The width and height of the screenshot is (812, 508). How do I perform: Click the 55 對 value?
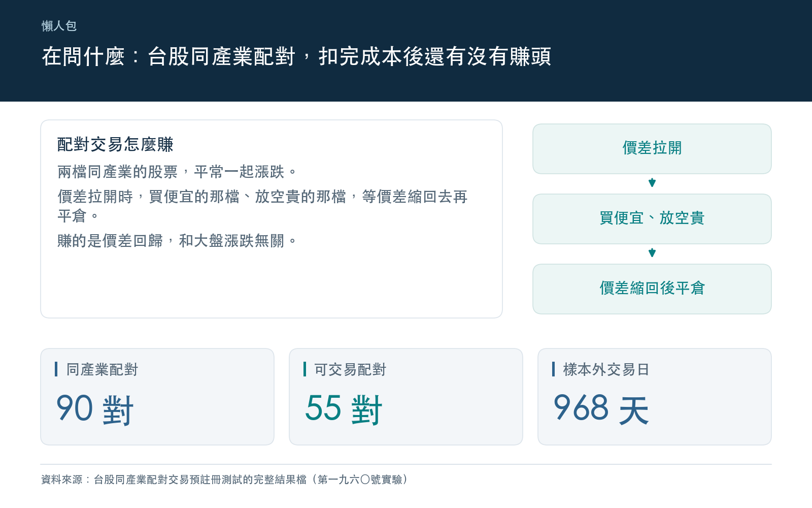point(344,409)
